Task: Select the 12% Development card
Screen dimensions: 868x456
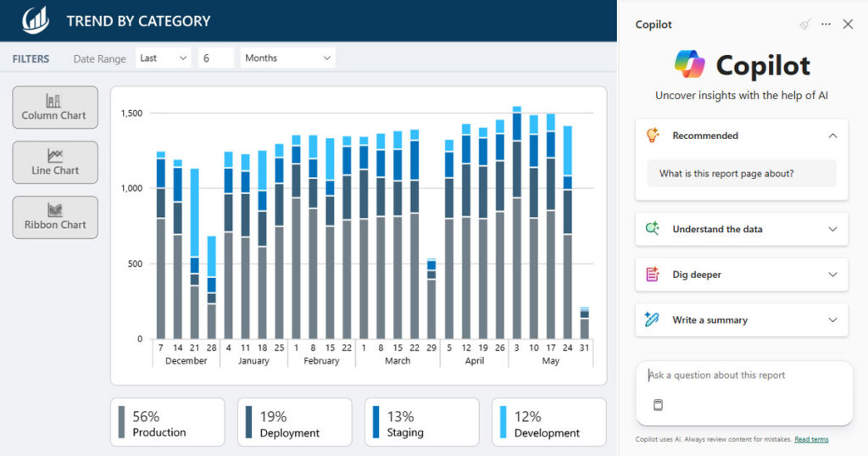Action: (x=548, y=422)
